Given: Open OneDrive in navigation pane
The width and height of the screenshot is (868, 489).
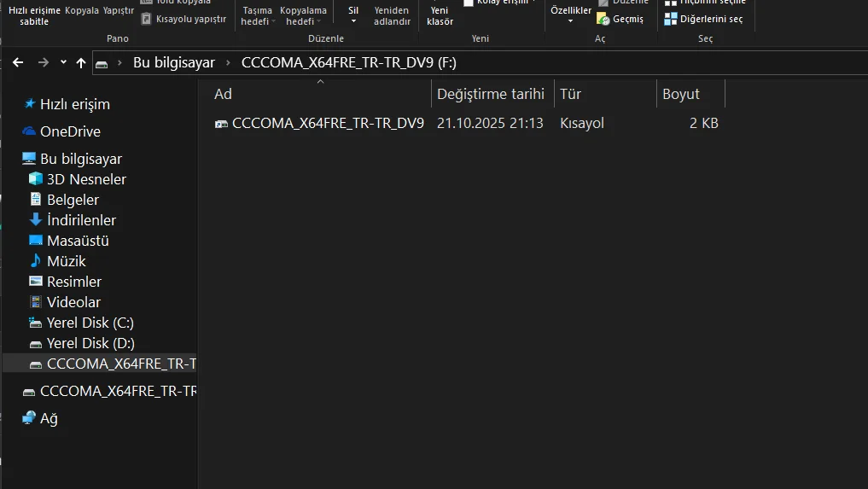Looking at the screenshot, I should click(70, 131).
